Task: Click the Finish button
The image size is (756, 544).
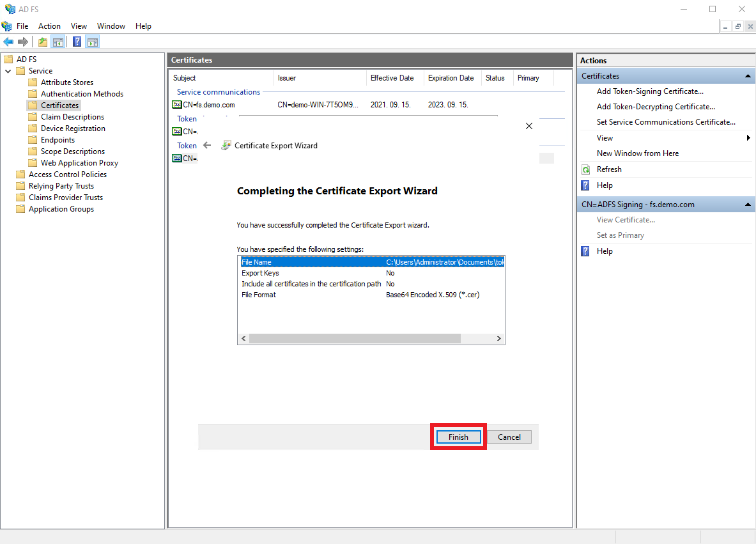Action: (458, 437)
